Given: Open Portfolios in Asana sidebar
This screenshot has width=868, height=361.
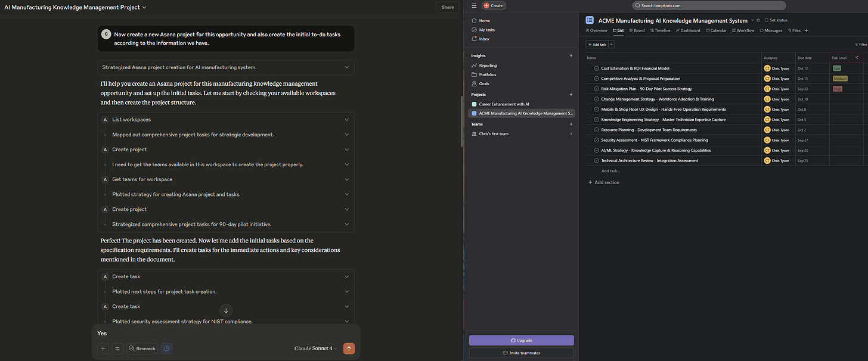Looking at the screenshot, I should [487, 74].
